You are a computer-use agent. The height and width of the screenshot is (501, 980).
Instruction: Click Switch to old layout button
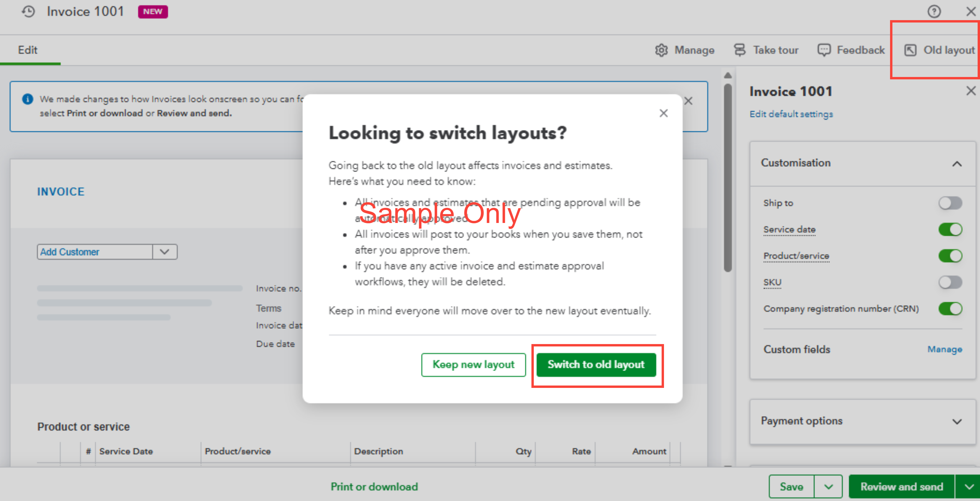tap(596, 365)
